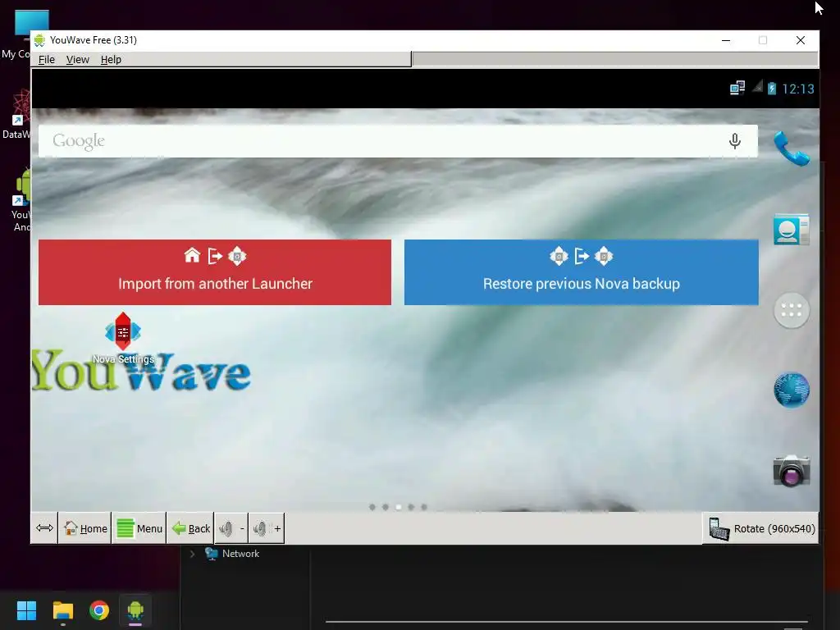This screenshot has width=840, height=630.
Task: Close the YouWave window
Action: click(801, 40)
